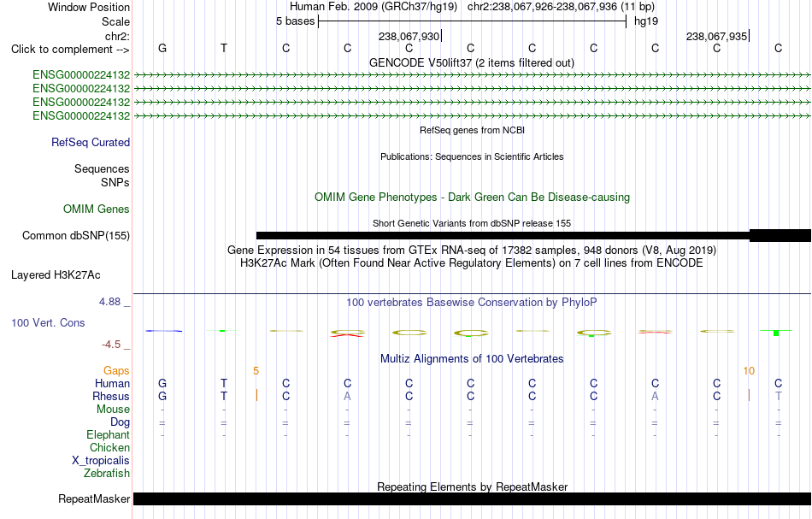812x519 pixels.
Task: Click the black RepeatMasker element bar
Action: 472,498
